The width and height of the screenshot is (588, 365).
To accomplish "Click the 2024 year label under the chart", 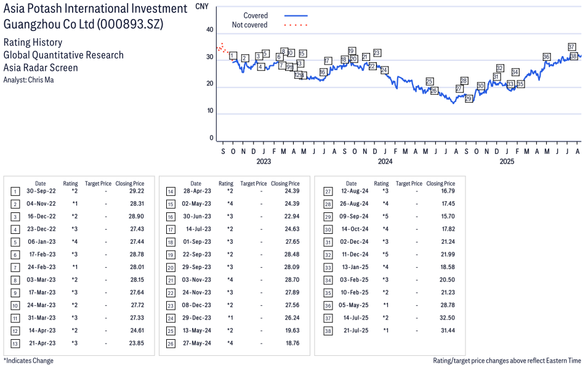I will (385, 161).
